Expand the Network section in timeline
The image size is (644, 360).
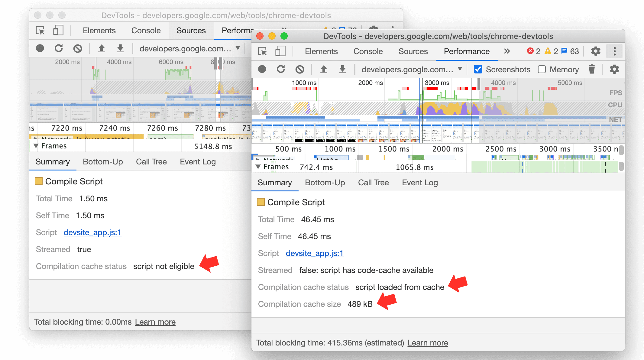[259, 158]
